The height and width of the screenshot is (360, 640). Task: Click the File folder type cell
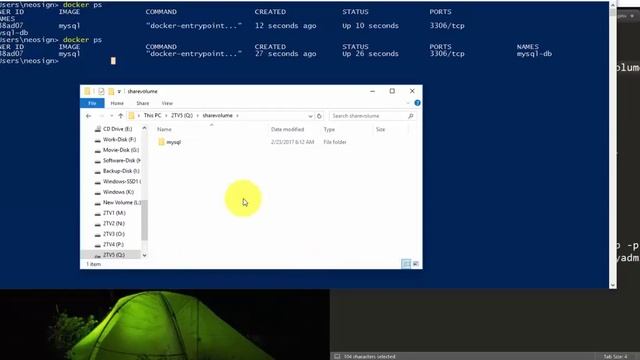(x=335, y=142)
